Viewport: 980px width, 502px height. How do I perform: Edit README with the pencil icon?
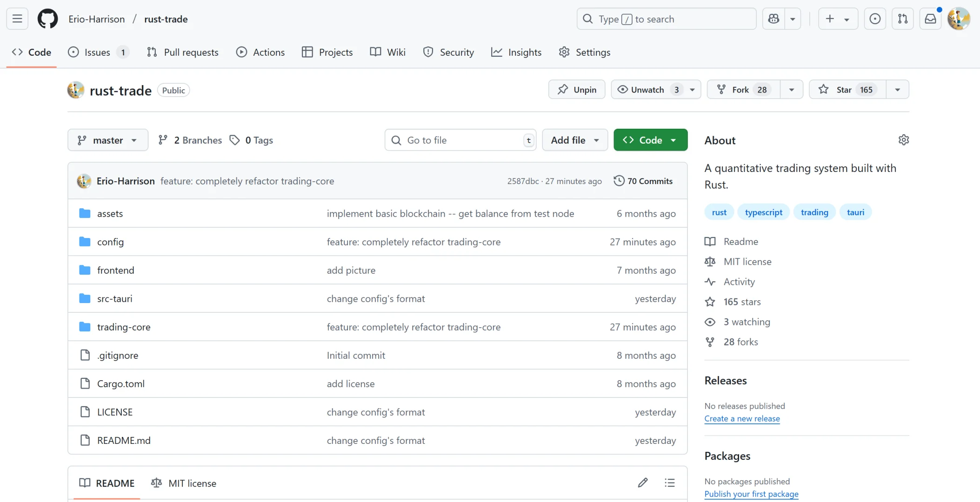(x=642, y=483)
